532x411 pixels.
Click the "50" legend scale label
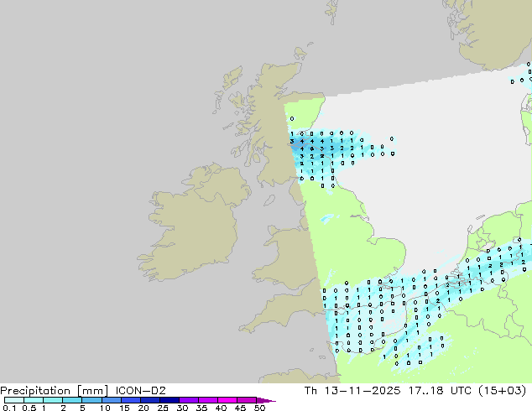point(259,408)
